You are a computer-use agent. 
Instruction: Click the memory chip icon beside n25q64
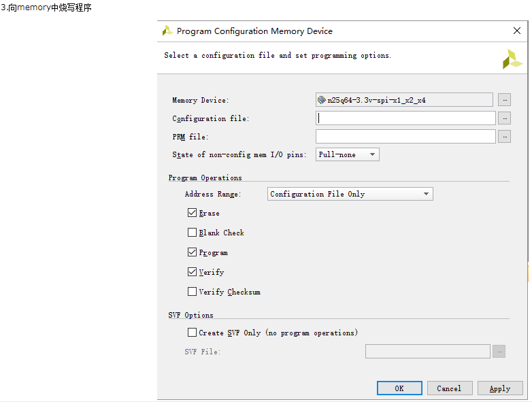click(x=322, y=99)
